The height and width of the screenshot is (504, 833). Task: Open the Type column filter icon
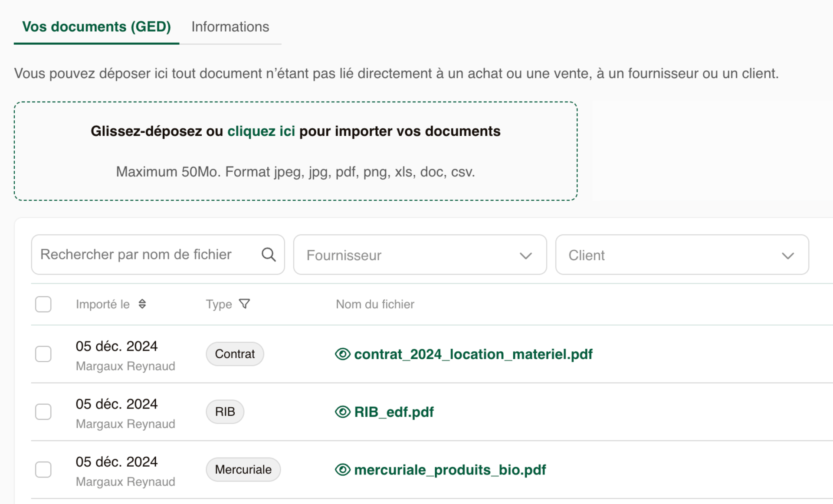coord(245,304)
